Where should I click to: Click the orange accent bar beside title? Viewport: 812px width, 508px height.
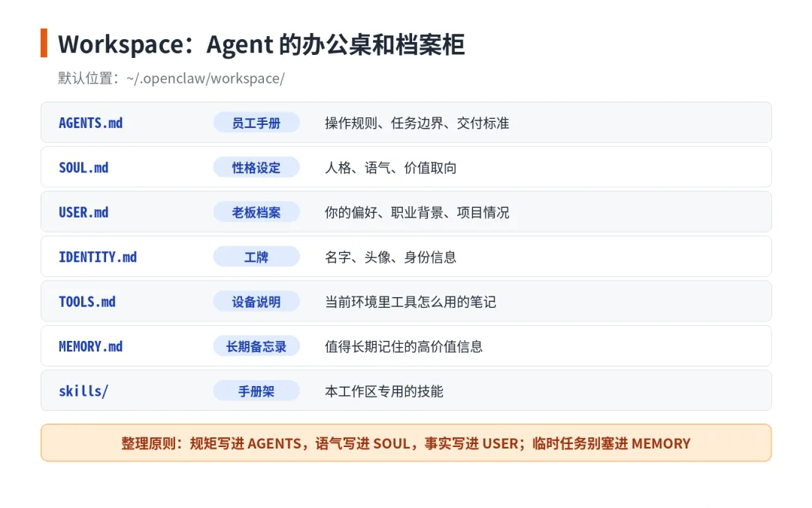[x=44, y=43]
